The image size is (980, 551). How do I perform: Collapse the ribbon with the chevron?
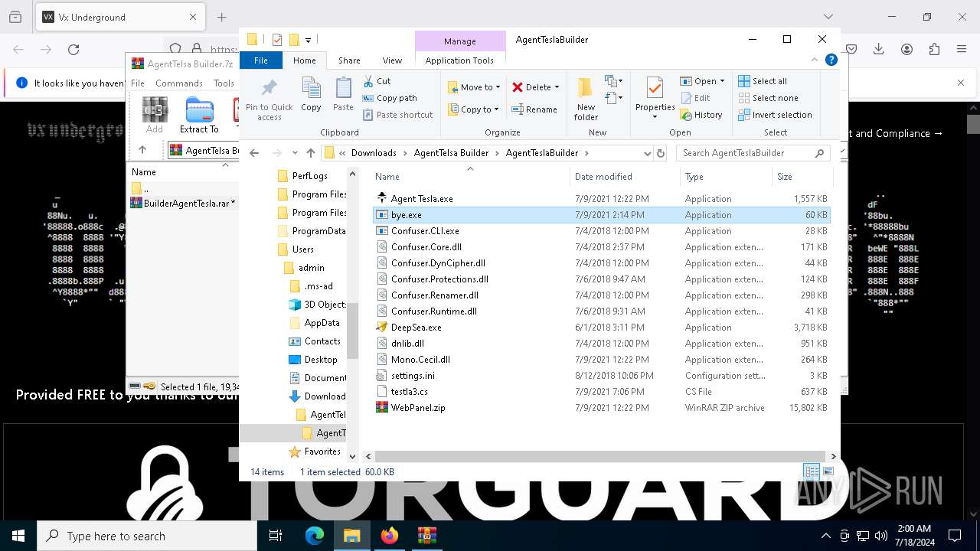coord(815,60)
